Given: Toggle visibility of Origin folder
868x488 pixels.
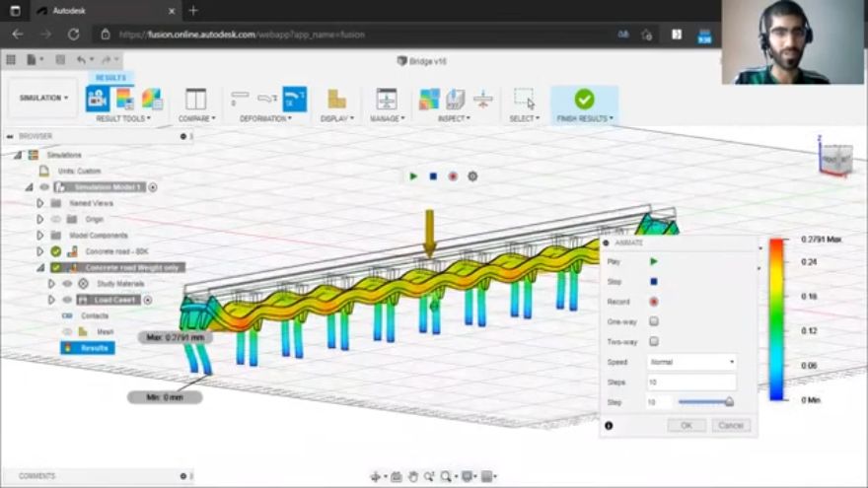Looking at the screenshot, I should 56,219.
